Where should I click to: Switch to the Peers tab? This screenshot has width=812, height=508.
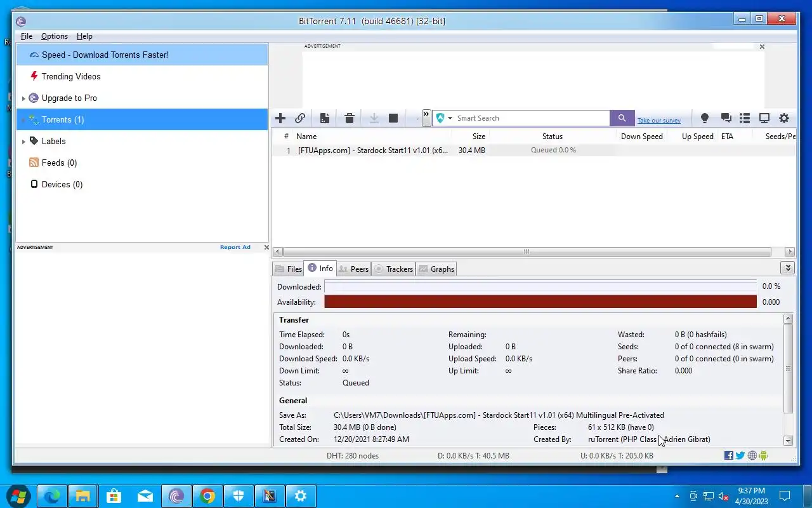[353, 269]
